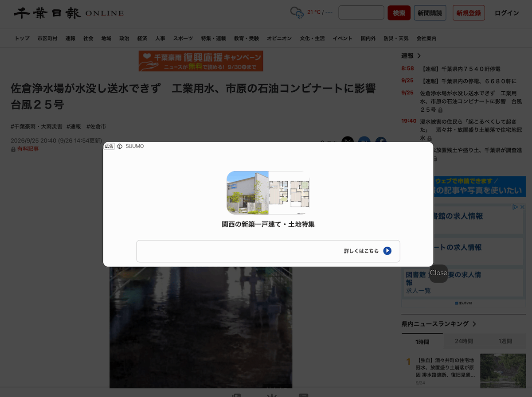Expand 県内ニュースランキング via its chevron

coord(474,324)
